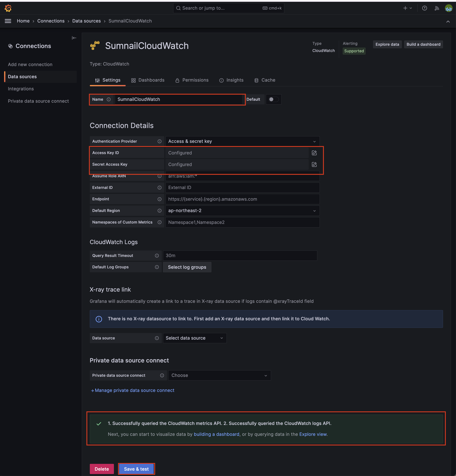Open the Select data source dropdown
The height and width of the screenshot is (476, 456).
pyautogui.click(x=194, y=338)
